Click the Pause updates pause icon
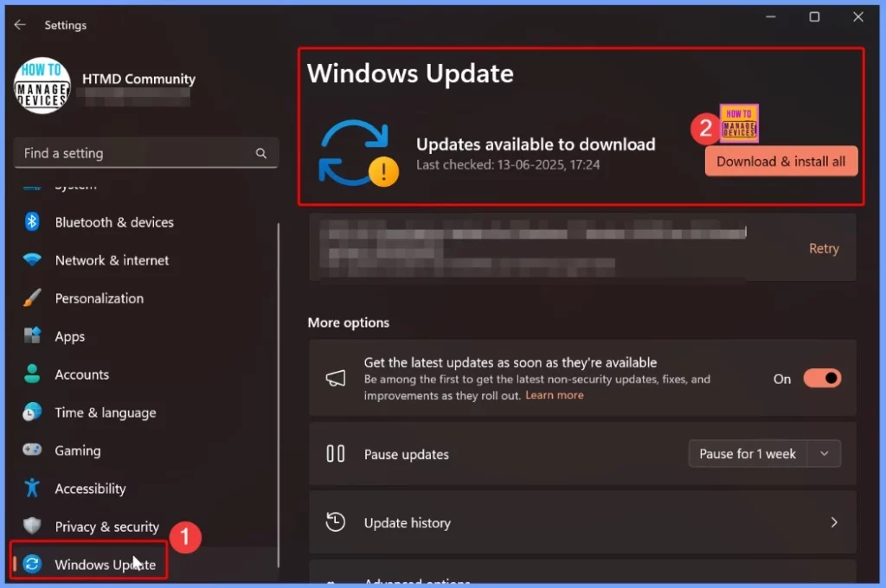The width and height of the screenshot is (886, 588). [336, 454]
